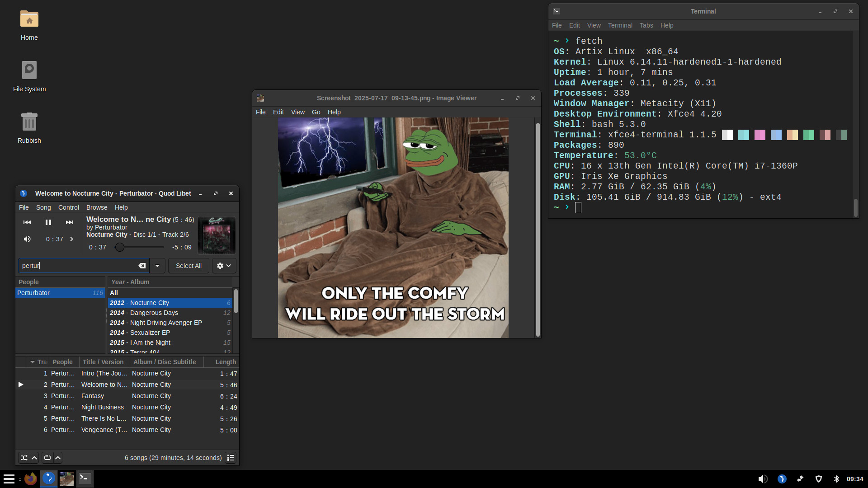
Task: Select track There Is No L...
Action: point(127,418)
